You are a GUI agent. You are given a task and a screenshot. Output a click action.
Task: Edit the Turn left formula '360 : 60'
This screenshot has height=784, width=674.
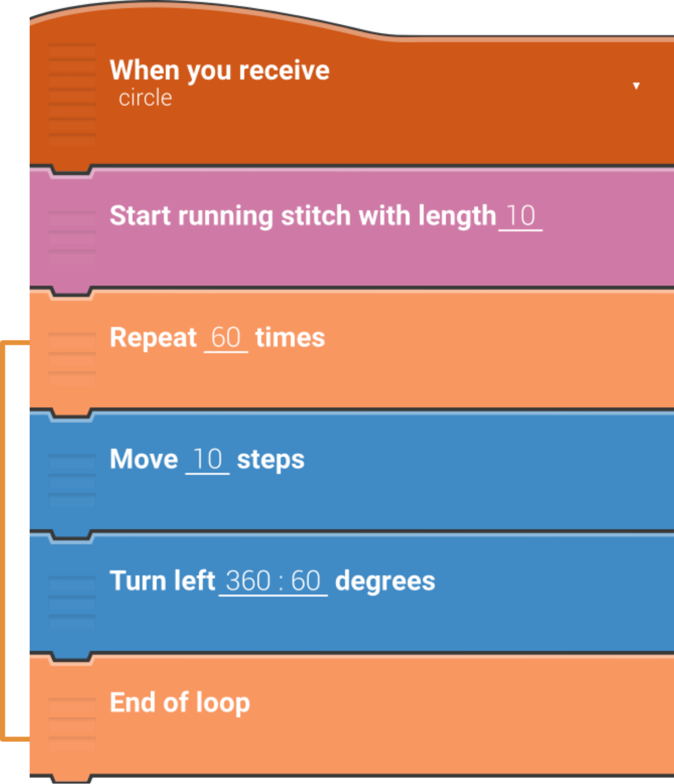(273, 581)
